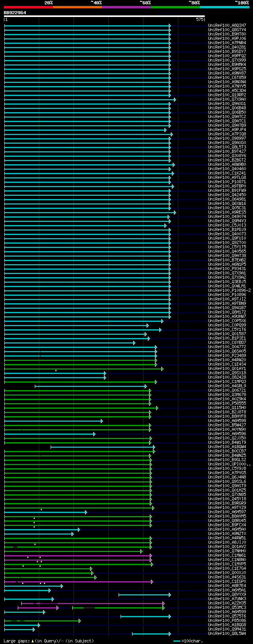Select hit UniRef100_Q8GTY4

click(x=227, y=30)
